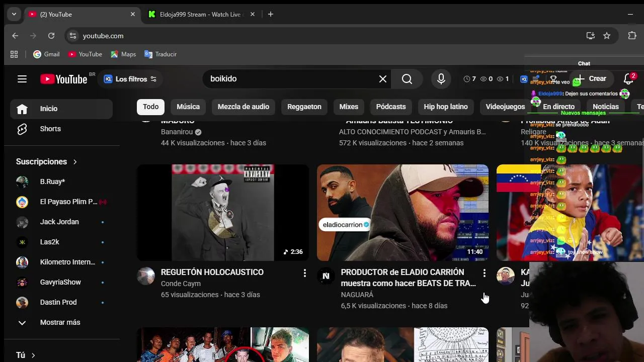Select the Reggaeton filter chip
644x362 pixels.
[304, 107]
